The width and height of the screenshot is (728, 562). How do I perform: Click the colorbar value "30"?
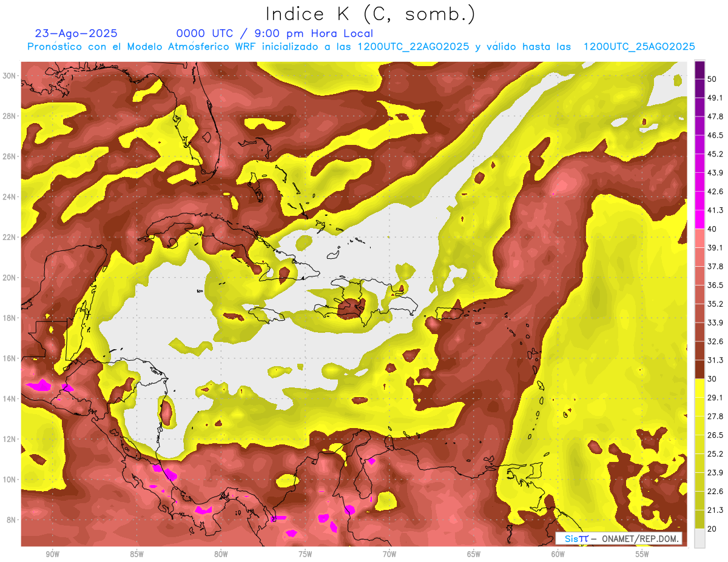click(x=712, y=379)
